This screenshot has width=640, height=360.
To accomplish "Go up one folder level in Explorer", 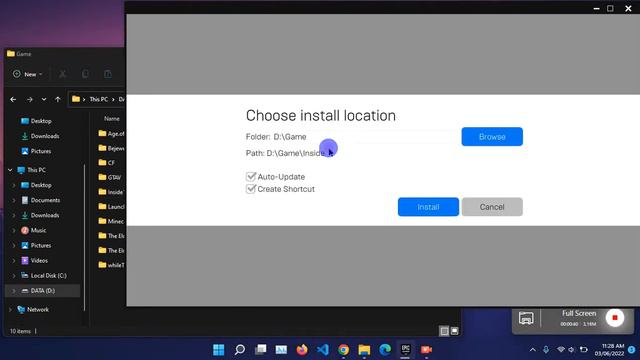I will click(x=58, y=99).
